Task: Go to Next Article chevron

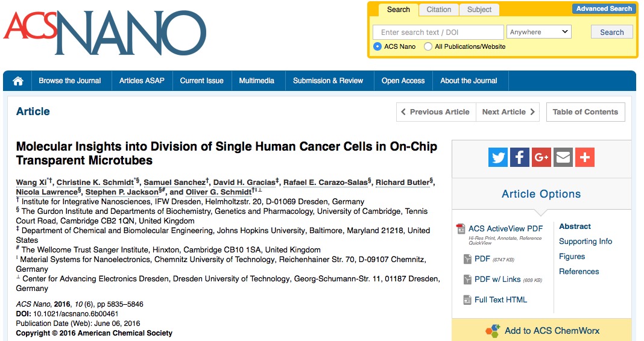Action: (x=532, y=111)
